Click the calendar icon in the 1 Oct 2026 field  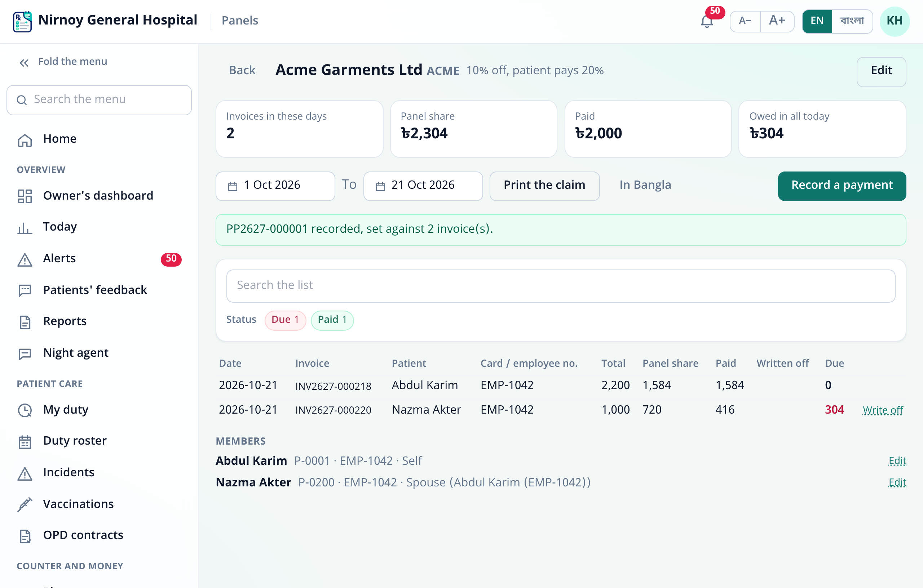233,186
